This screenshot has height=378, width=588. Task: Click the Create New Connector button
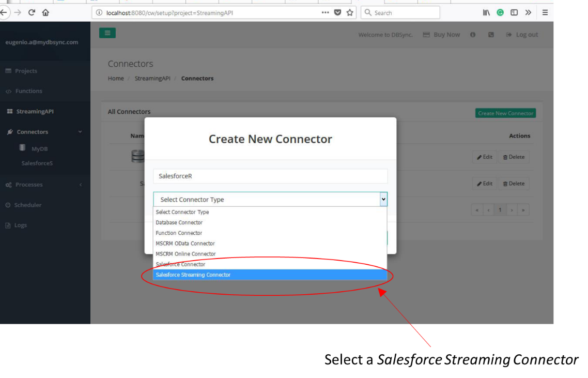coord(505,113)
